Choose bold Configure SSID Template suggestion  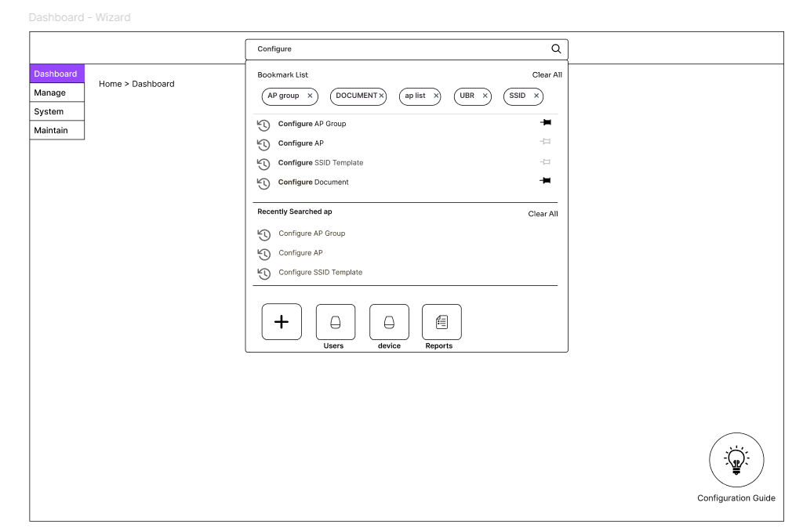pos(321,163)
